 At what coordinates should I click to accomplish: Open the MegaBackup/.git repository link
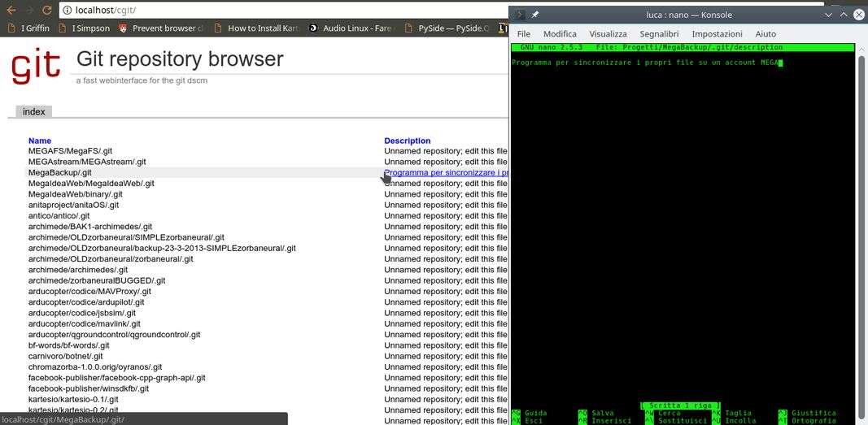(x=59, y=172)
